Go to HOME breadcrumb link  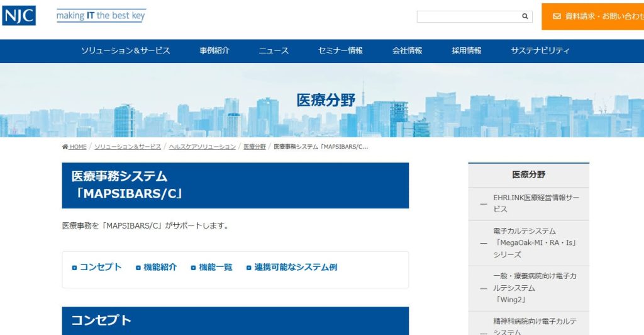tap(77, 147)
